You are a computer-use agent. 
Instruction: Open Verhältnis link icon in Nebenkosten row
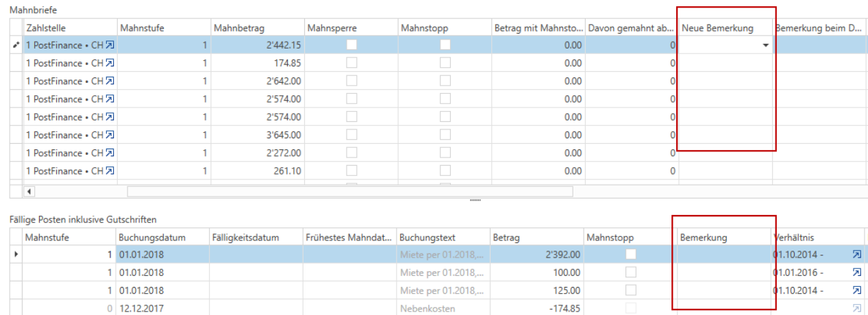click(856, 308)
